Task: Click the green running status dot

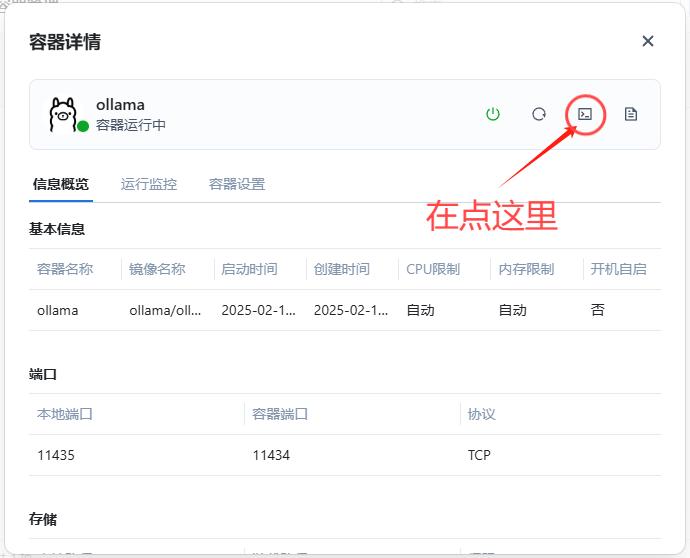Action: tap(83, 127)
